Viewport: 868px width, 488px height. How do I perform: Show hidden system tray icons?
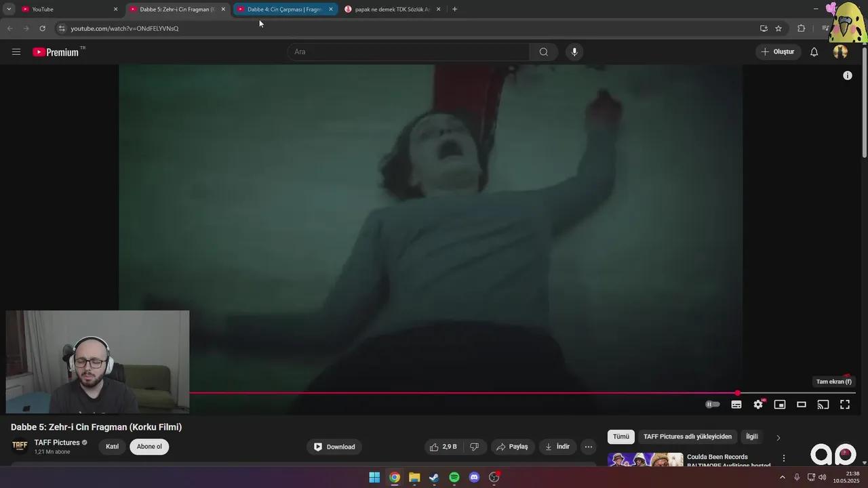pyautogui.click(x=782, y=477)
